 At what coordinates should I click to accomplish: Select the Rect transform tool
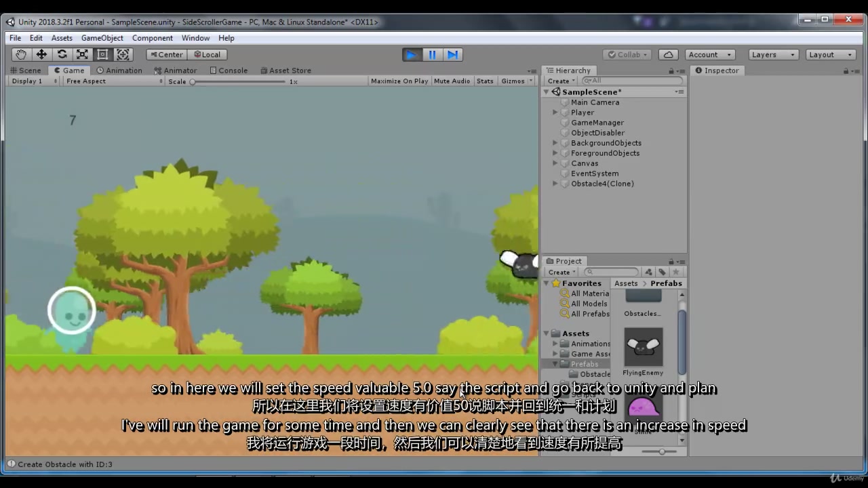pyautogui.click(x=102, y=54)
